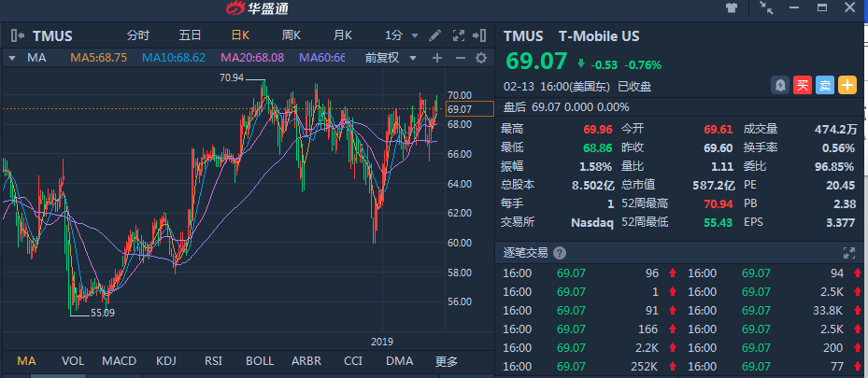This screenshot has height=378, width=868.
Task: Click the 盘后 after-hours quote line
Action: [566, 107]
